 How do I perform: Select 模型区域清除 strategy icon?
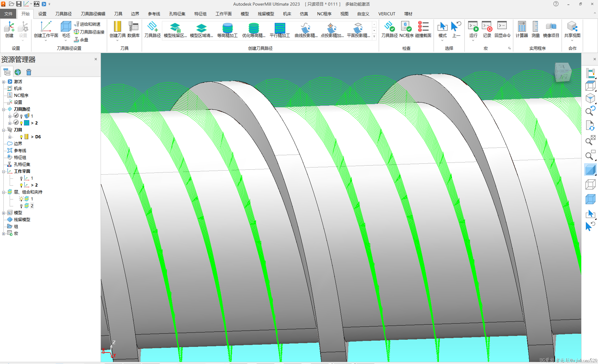[201, 30]
